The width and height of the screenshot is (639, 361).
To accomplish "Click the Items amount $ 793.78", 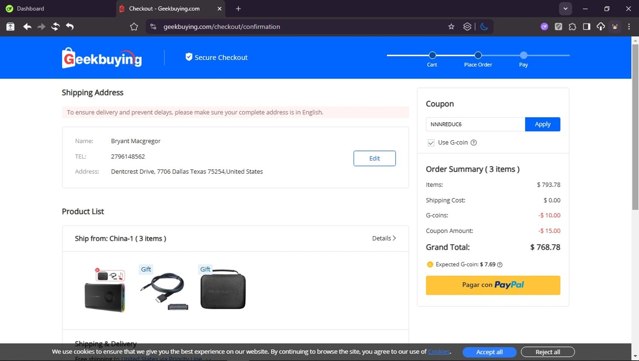I will pos(549,185).
